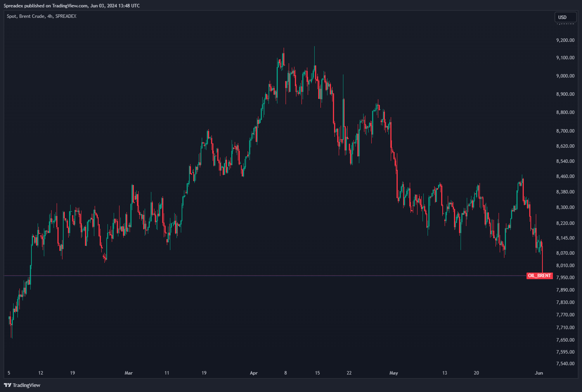Select the 7,595.00 price axis label
The width and height of the screenshot is (582, 392).
pyautogui.click(x=565, y=352)
